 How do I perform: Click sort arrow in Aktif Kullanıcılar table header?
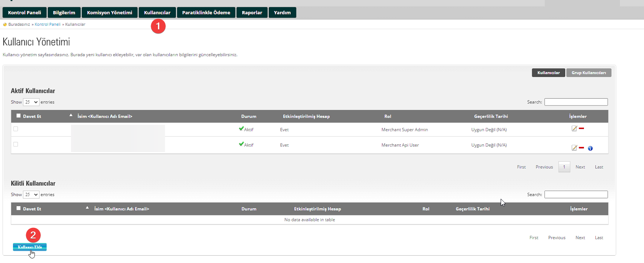(71, 115)
